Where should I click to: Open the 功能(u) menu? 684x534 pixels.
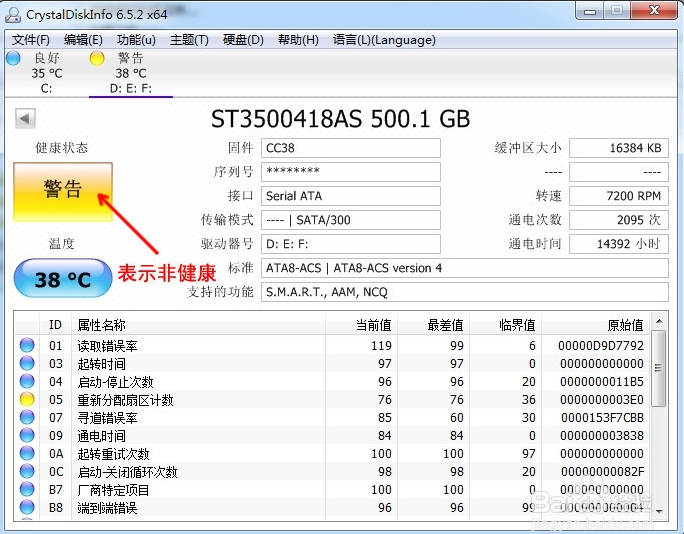[136, 40]
